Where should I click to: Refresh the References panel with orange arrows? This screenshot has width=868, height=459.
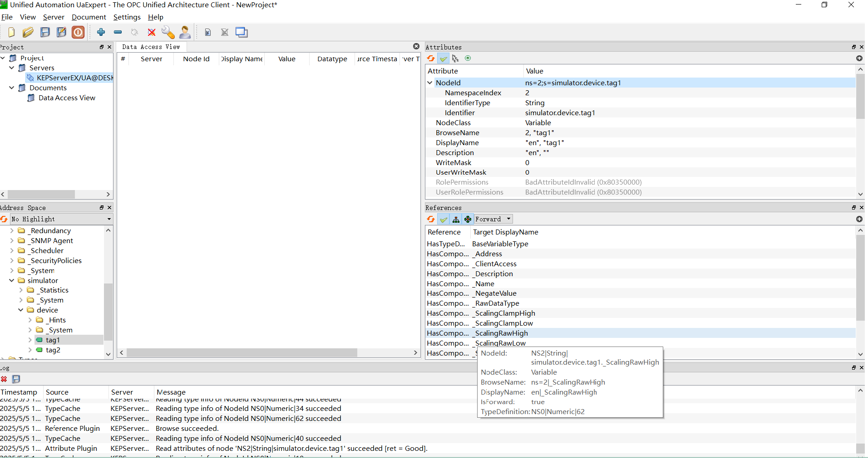431,219
